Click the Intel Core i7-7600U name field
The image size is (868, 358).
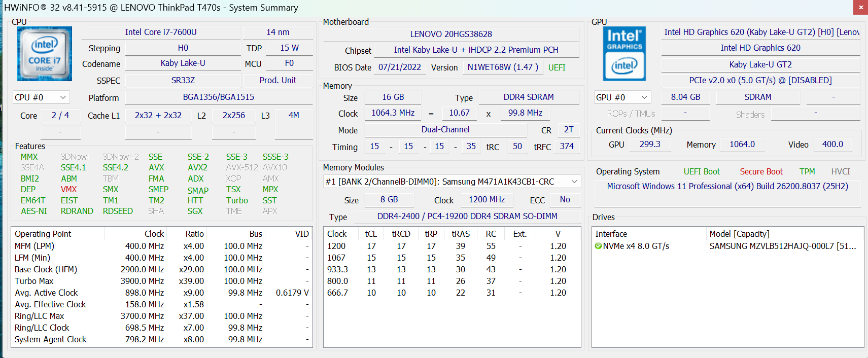161,32
